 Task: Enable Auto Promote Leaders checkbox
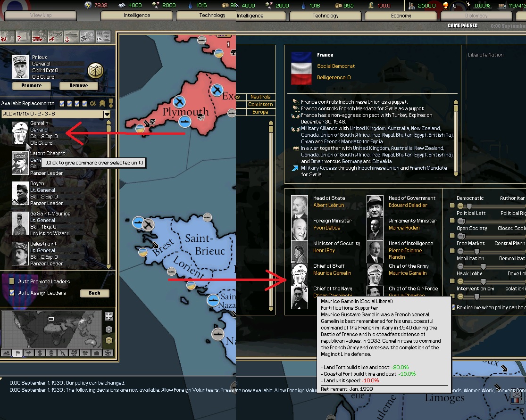(12, 281)
